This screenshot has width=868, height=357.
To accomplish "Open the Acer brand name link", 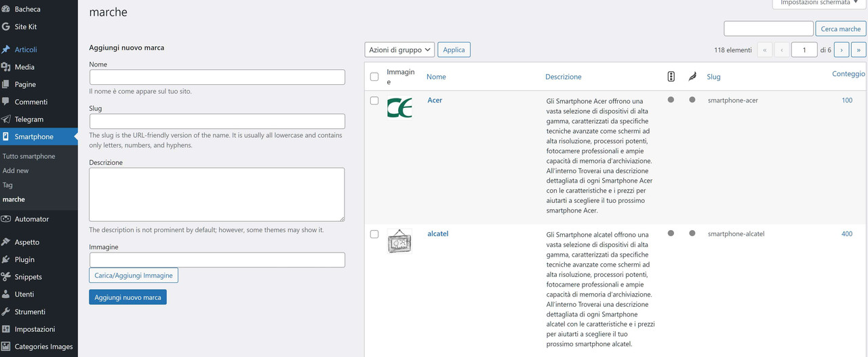I will pos(435,100).
